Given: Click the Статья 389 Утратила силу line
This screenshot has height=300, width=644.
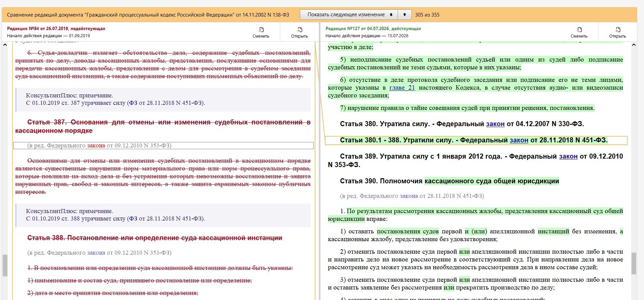Looking at the screenshot, I should click(x=475, y=161).
